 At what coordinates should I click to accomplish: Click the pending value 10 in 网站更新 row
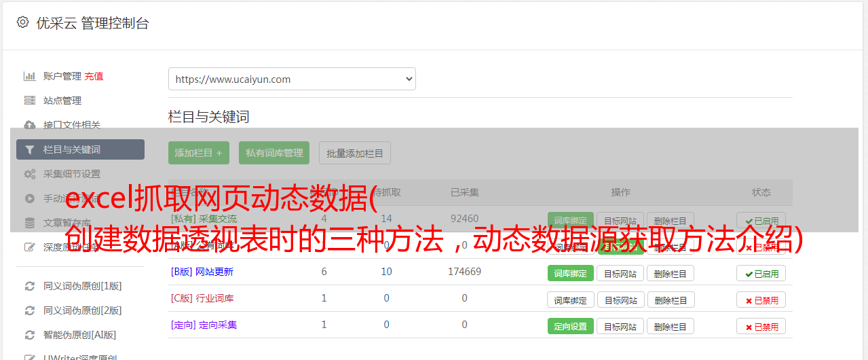click(x=386, y=272)
